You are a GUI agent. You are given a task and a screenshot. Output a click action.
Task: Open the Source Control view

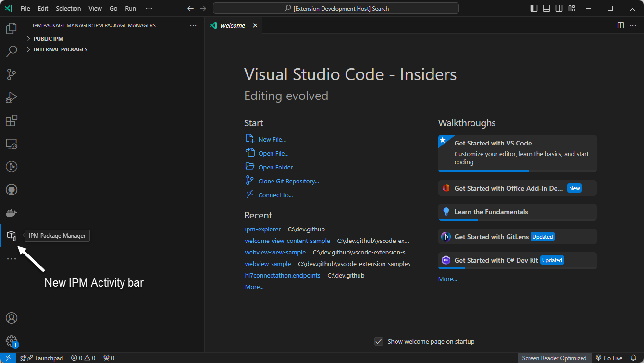coord(11,74)
